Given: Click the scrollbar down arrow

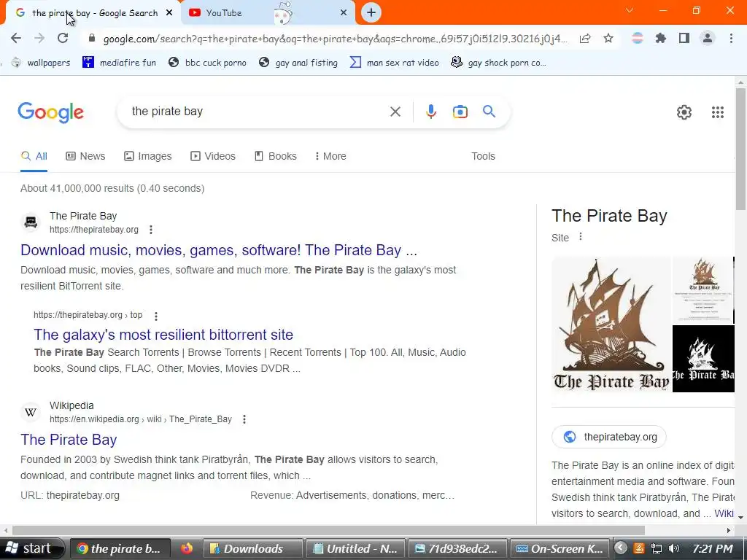Looking at the screenshot, I should [740, 517].
